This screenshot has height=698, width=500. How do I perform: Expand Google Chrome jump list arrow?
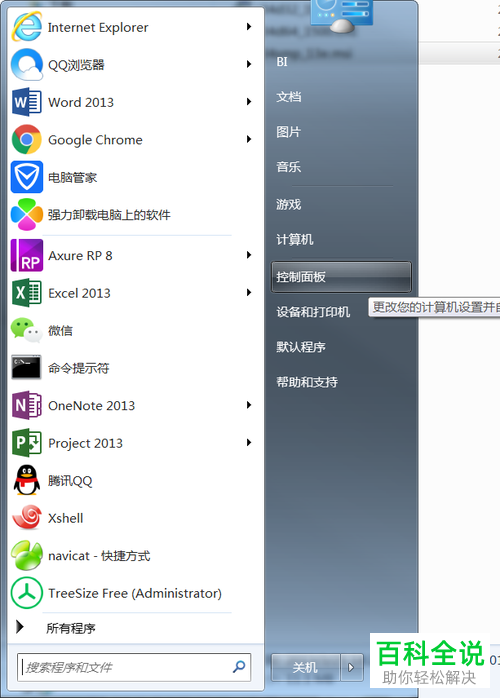[249, 139]
